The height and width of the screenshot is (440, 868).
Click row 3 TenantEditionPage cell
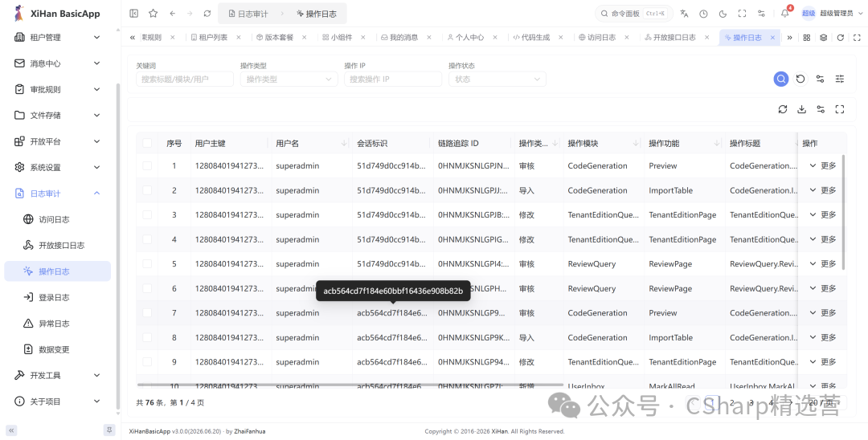[682, 215]
